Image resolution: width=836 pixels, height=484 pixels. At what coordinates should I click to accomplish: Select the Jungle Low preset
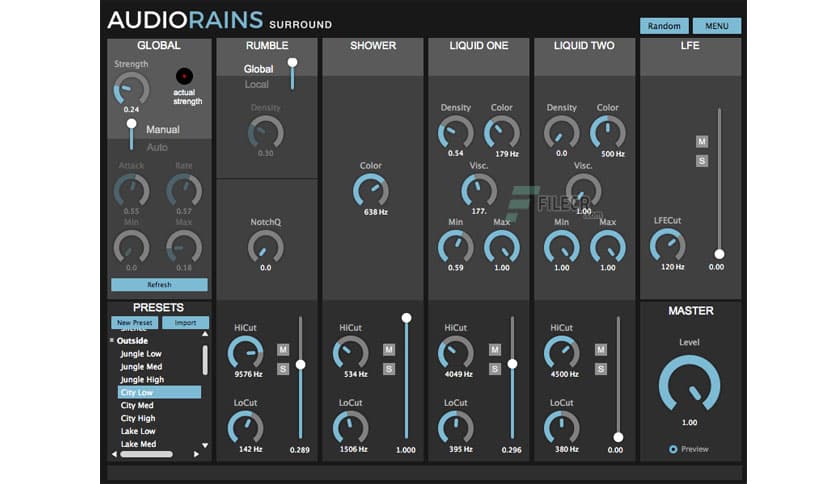pyautogui.click(x=141, y=354)
